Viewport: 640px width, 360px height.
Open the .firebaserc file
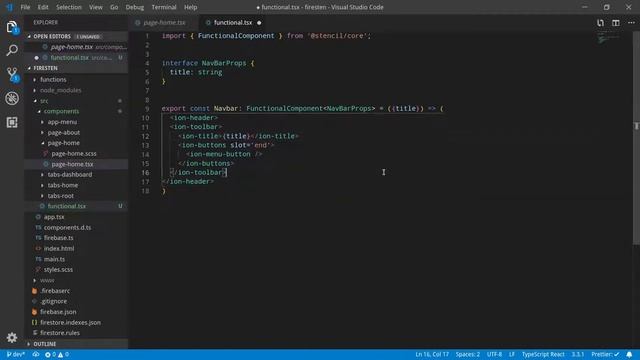[x=55, y=291]
